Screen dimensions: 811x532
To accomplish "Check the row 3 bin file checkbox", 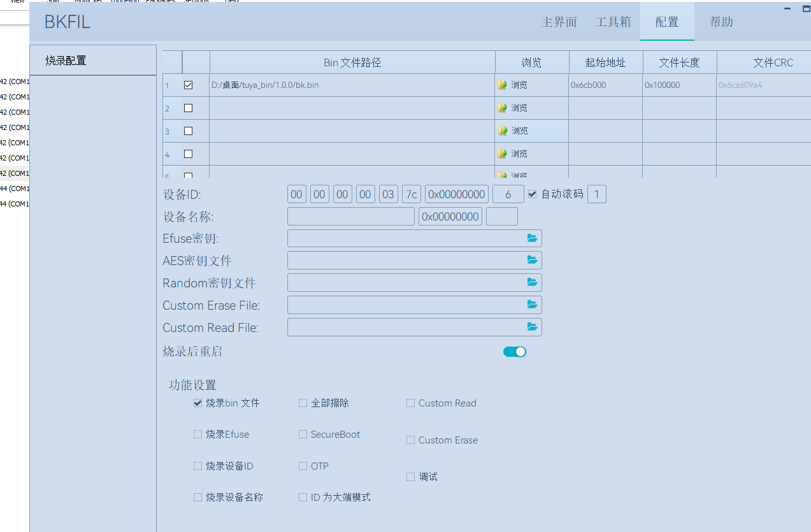I will tap(188, 131).
